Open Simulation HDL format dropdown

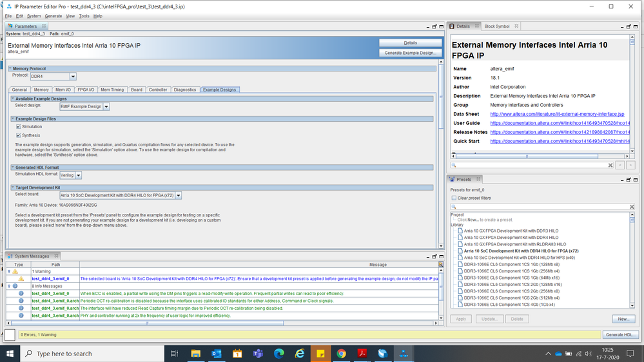[78, 175]
